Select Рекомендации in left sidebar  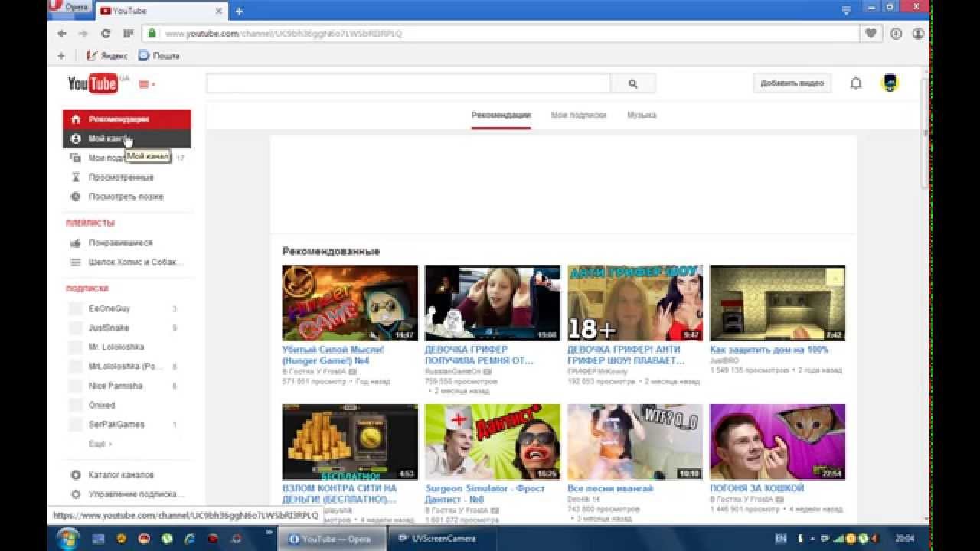click(x=127, y=119)
